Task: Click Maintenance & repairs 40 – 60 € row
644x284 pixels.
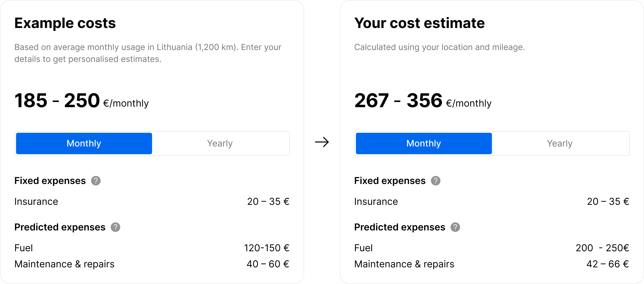Action: click(x=152, y=264)
